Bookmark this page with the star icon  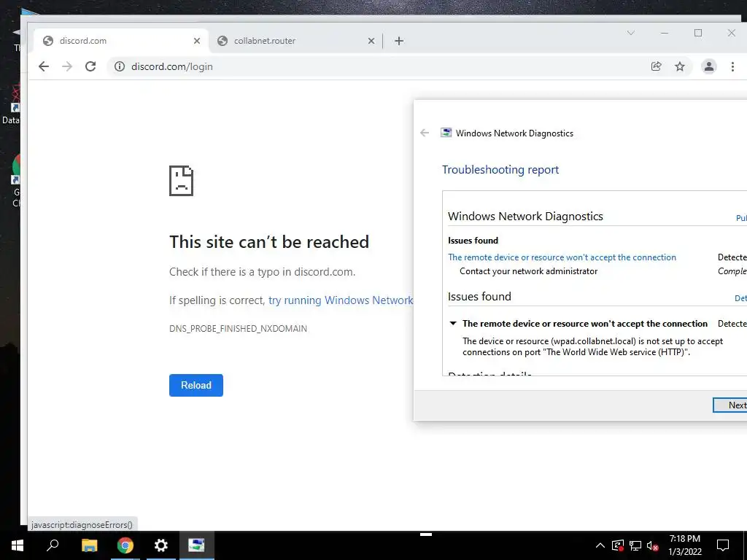click(680, 66)
